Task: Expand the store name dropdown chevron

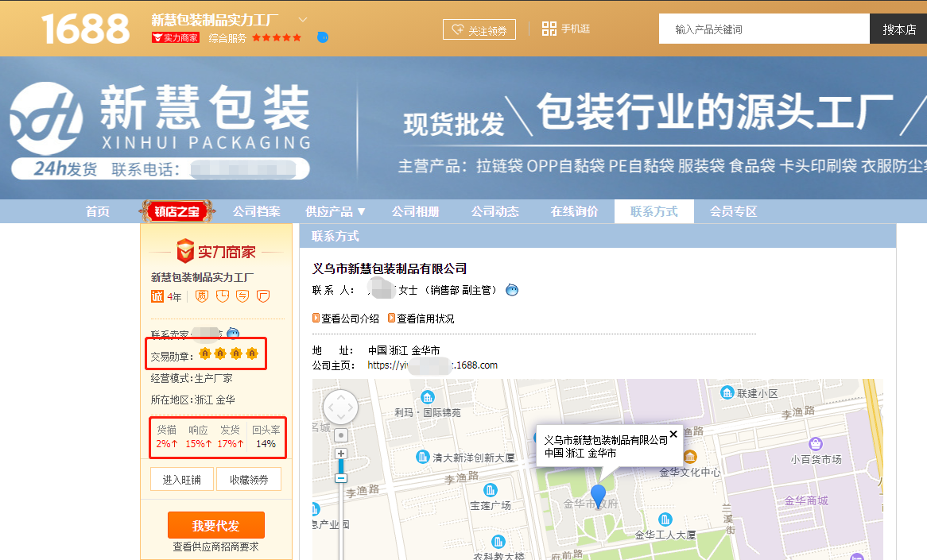Action: coord(303,20)
